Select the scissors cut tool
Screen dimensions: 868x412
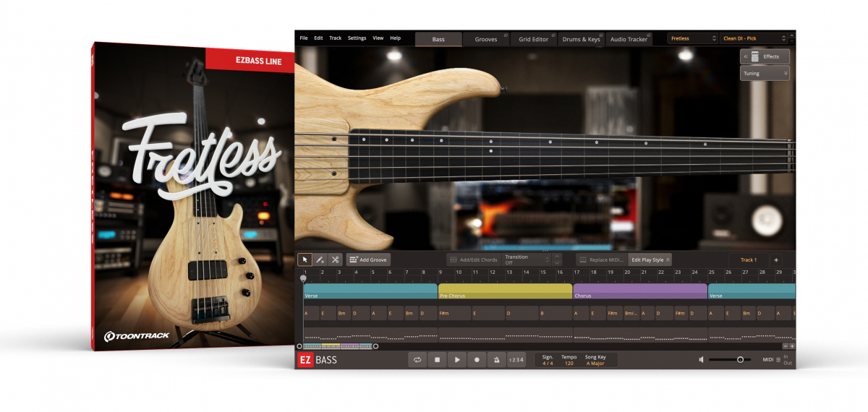tap(335, 259)
